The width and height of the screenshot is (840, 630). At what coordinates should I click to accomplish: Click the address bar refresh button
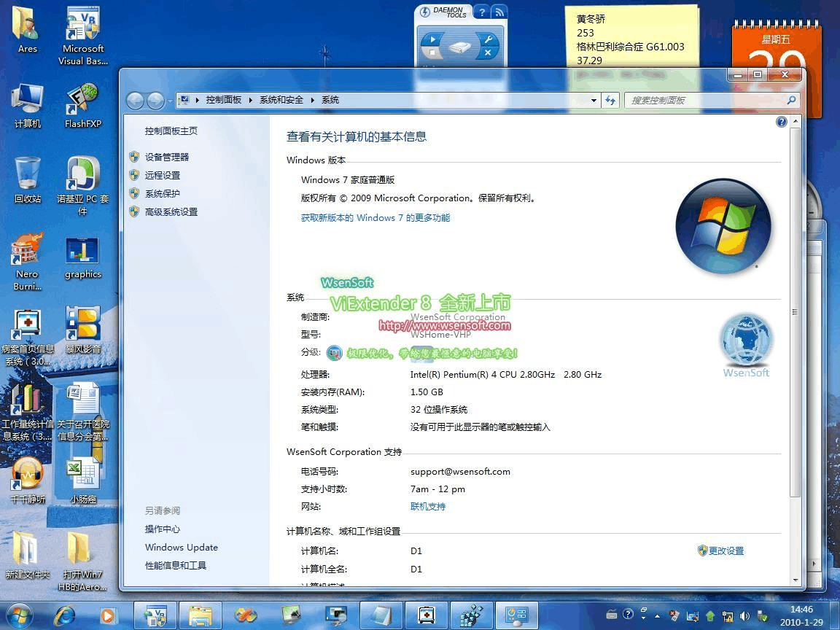click(610, 100)
